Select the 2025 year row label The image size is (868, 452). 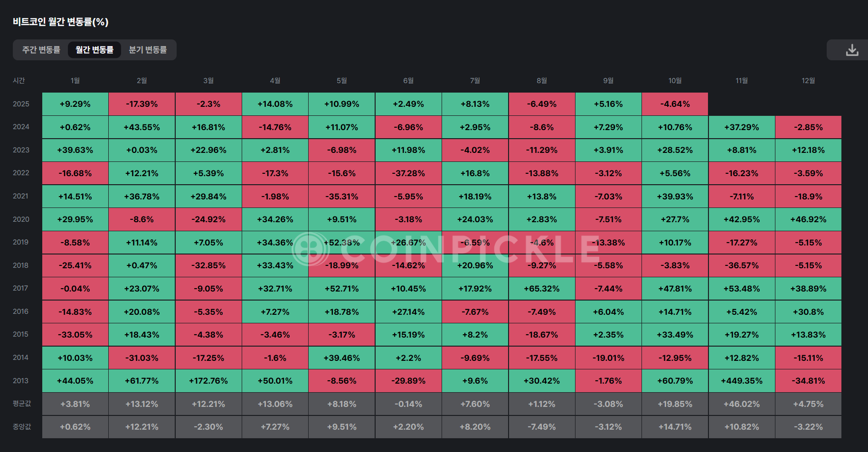coord(21,104)
